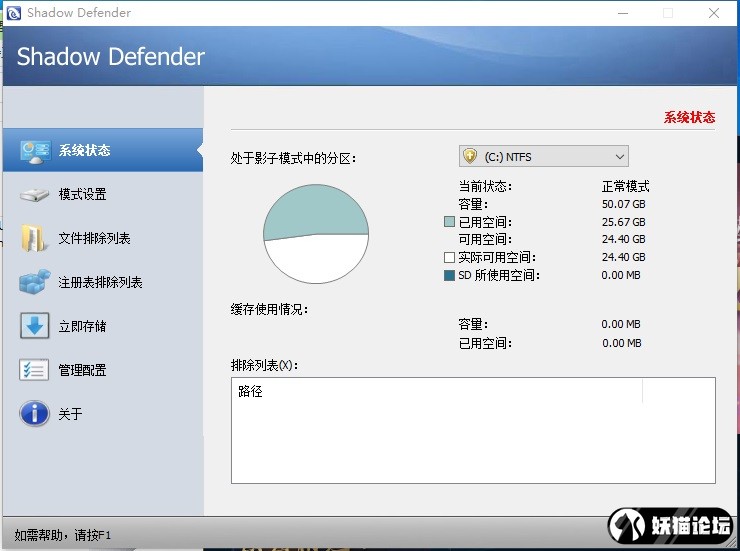Click the 已用空间 light teal swatch
The height and width of the screenshot is (551, 740).
click(x=449, y=222)
